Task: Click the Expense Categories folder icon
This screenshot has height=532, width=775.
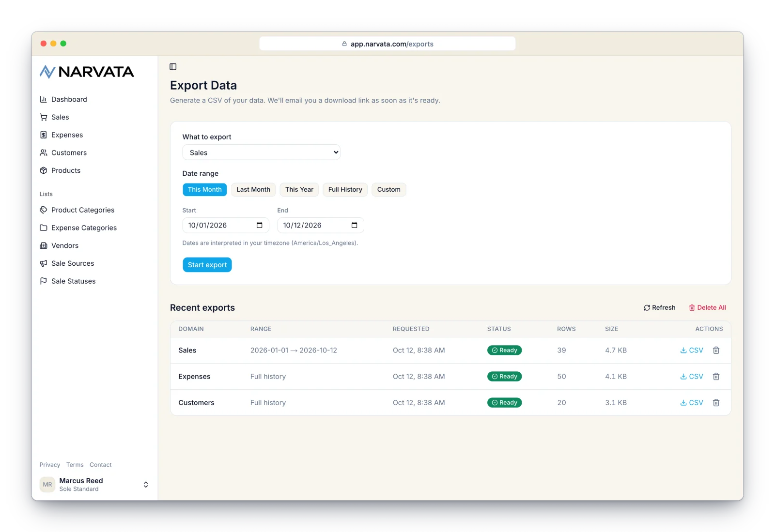Action: click(x=44, y=228)
